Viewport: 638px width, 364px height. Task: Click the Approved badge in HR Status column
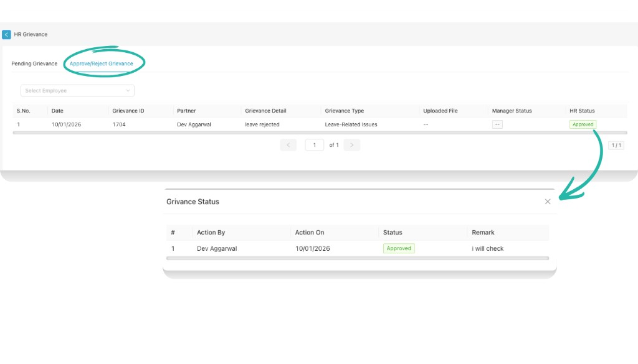pos(582,124)
